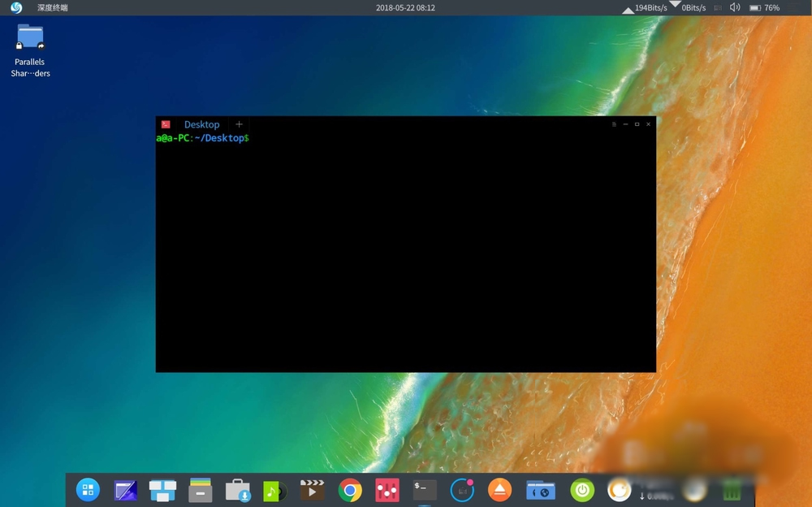Screen dimensions: 812x507
Task: Click the green power button in dock
Action: 581,490
